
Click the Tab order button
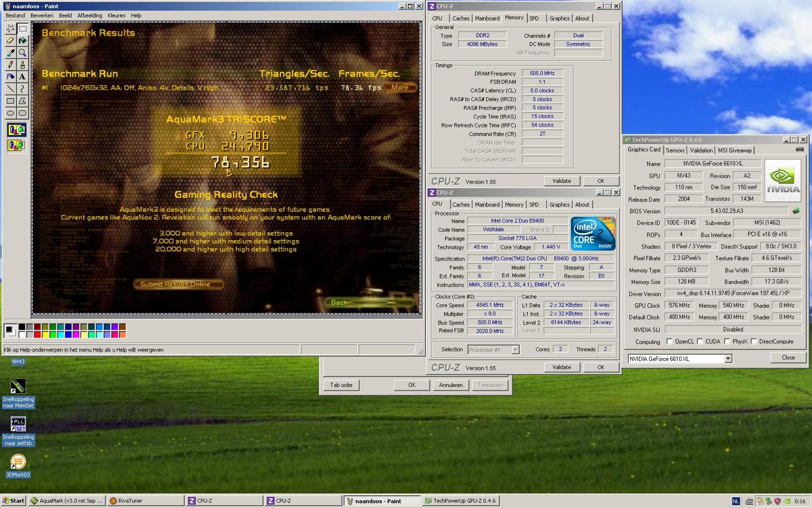click(342, 385)
